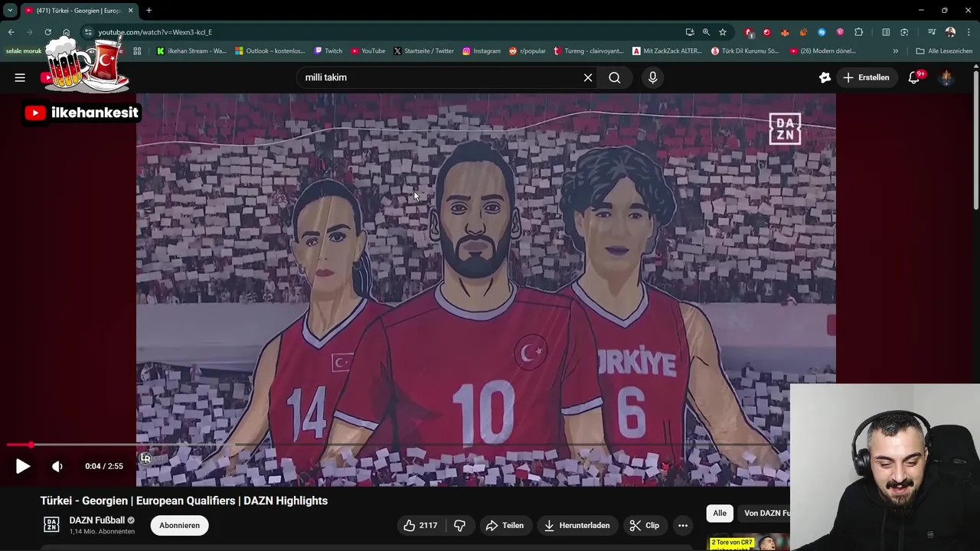
Task: Share the video via Teilen
Action: point(505,525)
